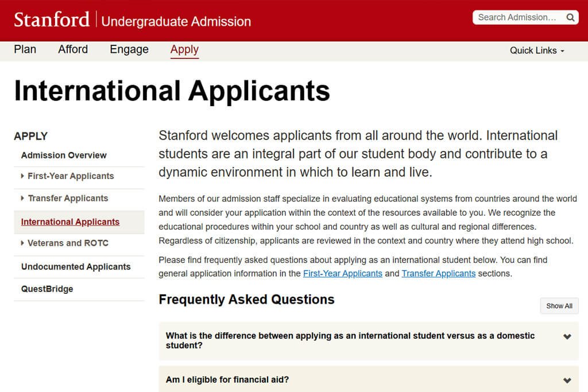588x392 pixels.
Task: Open the Apply menu
Action: pos(184,50)
